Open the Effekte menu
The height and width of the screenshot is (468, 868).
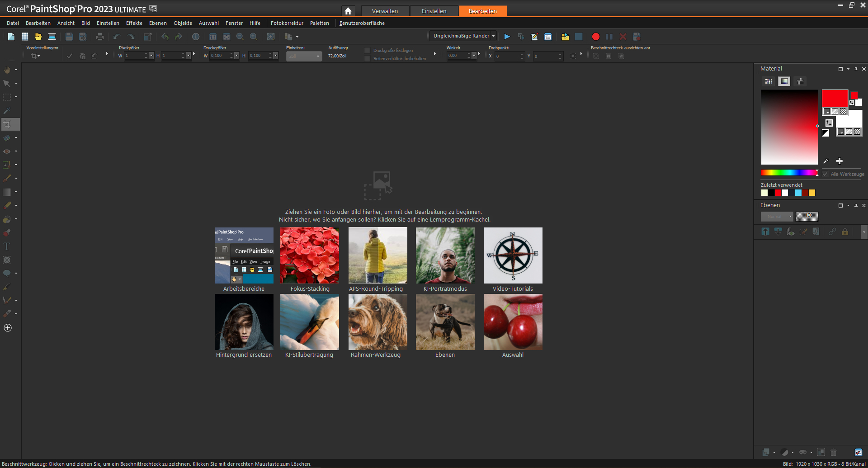[134, 23]
